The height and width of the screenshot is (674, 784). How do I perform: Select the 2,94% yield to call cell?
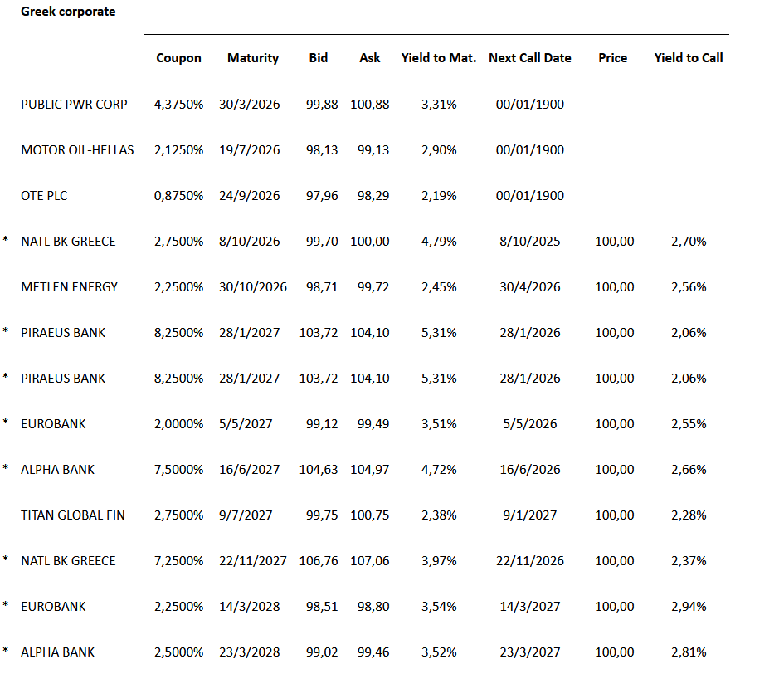click(689, 607)
